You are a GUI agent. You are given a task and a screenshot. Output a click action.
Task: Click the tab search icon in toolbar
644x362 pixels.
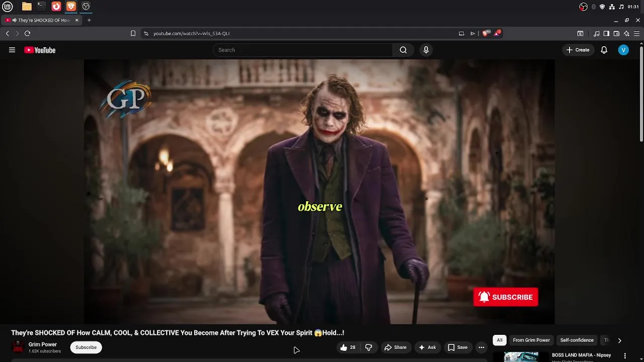(580, 34)
